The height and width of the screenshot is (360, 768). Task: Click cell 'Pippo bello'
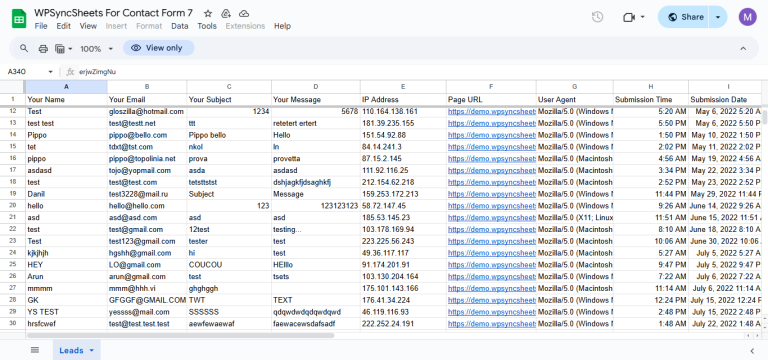click(229, 135)
